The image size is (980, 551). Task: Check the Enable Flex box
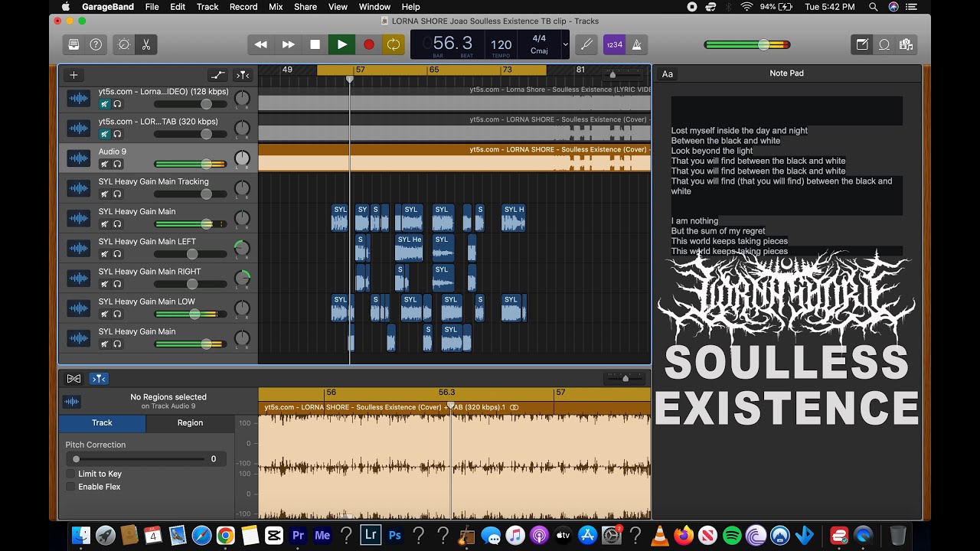click(x=70, y=487)
